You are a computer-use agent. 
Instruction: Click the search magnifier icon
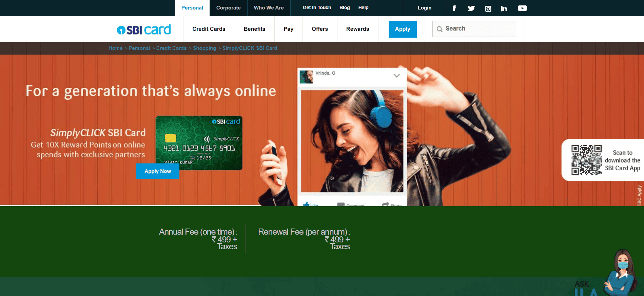pyautogui.click(x=440, y=29)
